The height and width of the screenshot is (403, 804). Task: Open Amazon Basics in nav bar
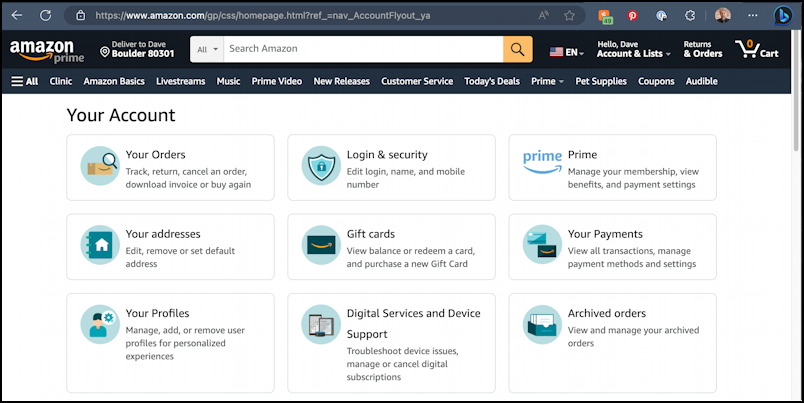[x=114, y=81]
